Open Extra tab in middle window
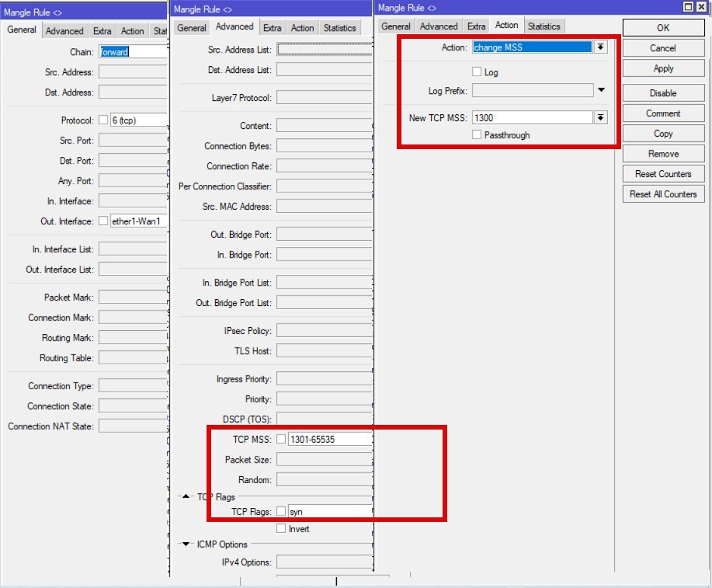The image size is (712, 588). point(272,28)
